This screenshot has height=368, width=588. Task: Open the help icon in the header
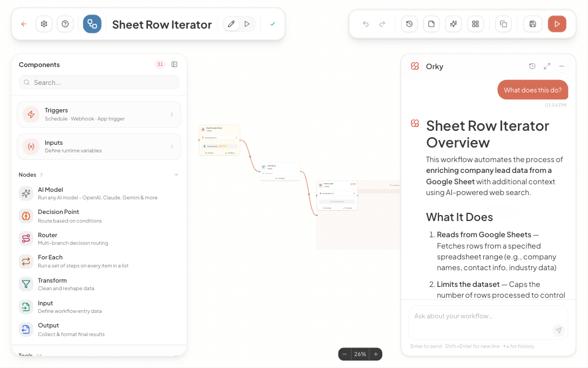65,24
